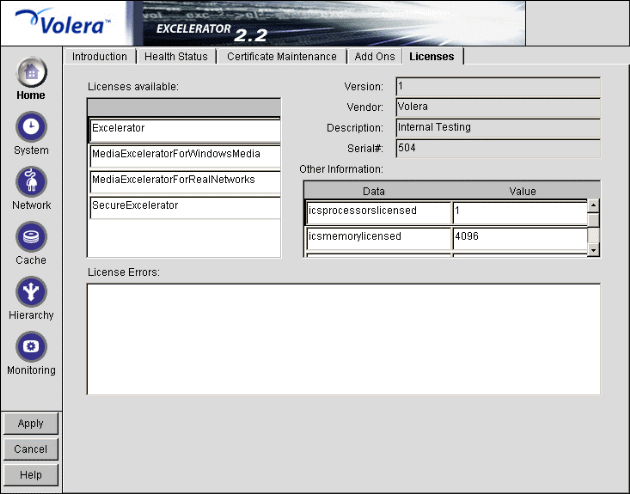Click the Other Information scrollbar thumb
Image resolution: width=630 pixels, height=494 pixels.
[593, 220]
